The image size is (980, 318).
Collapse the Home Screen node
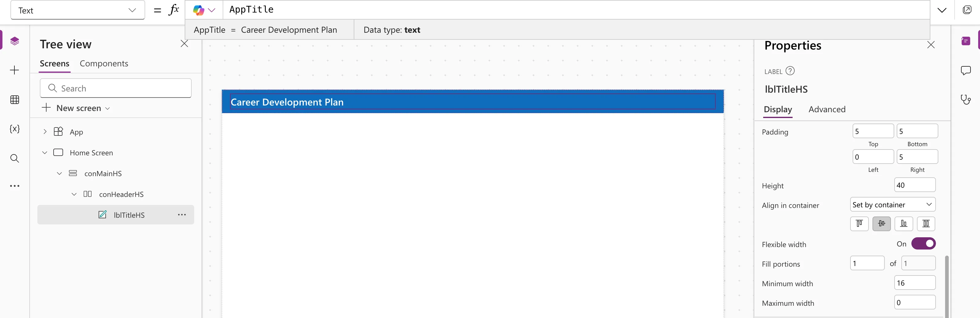(44, 153)
